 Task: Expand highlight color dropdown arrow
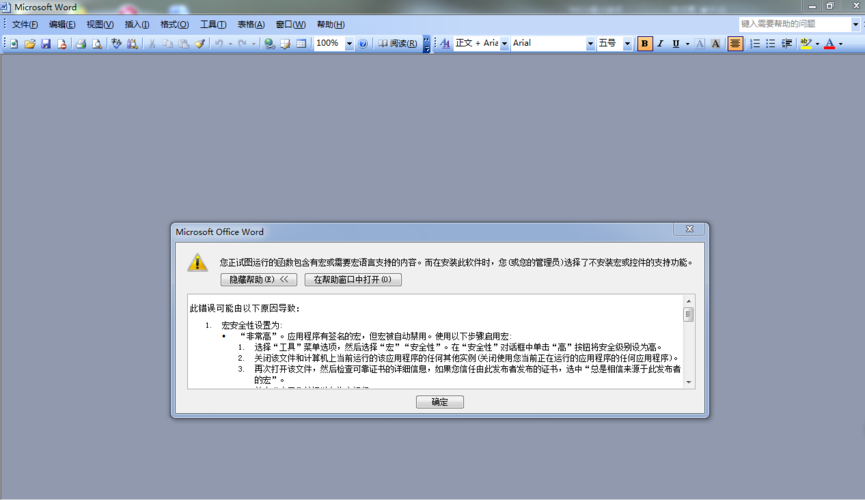point(817,44)
